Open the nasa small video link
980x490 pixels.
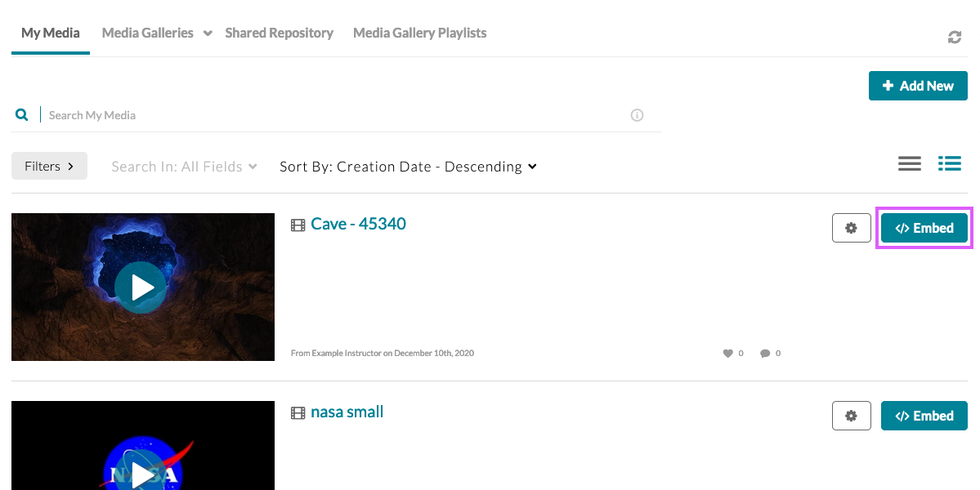[347, 412]
